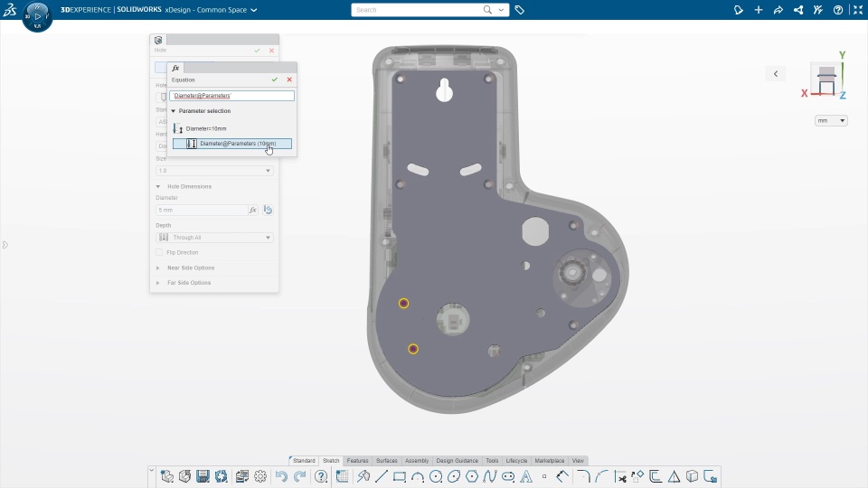Accept the Equation with green checkmark

point(275,80)
